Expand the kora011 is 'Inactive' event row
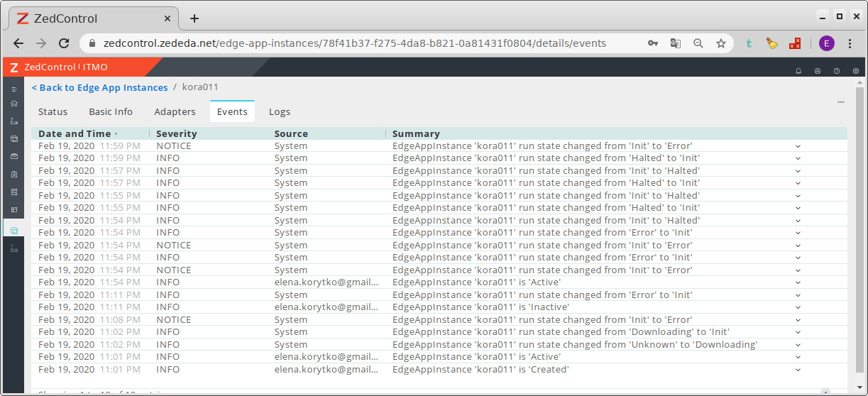The width and height of the screenshot is (868, 396). coord(798,307)
